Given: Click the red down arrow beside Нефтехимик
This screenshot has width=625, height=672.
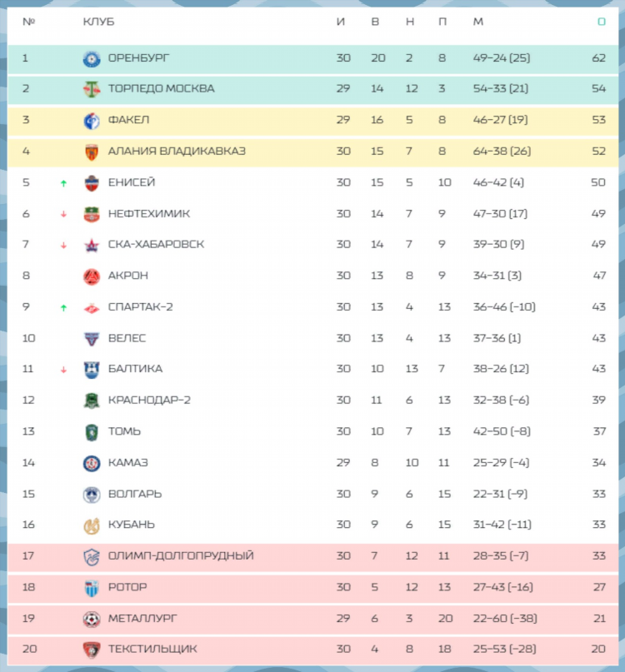Looking at the screenshot, I should pos(63,214).
